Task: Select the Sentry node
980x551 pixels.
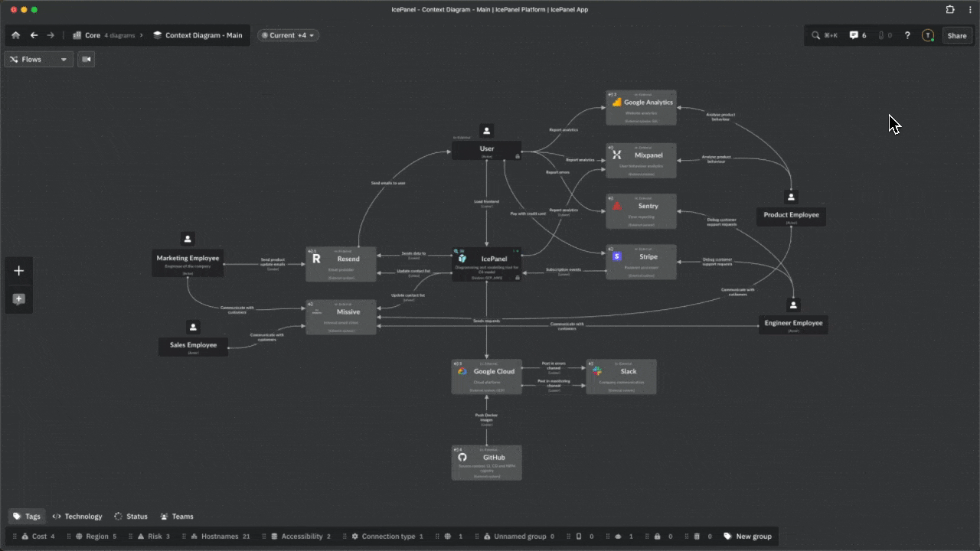Action: click(641, 211)
